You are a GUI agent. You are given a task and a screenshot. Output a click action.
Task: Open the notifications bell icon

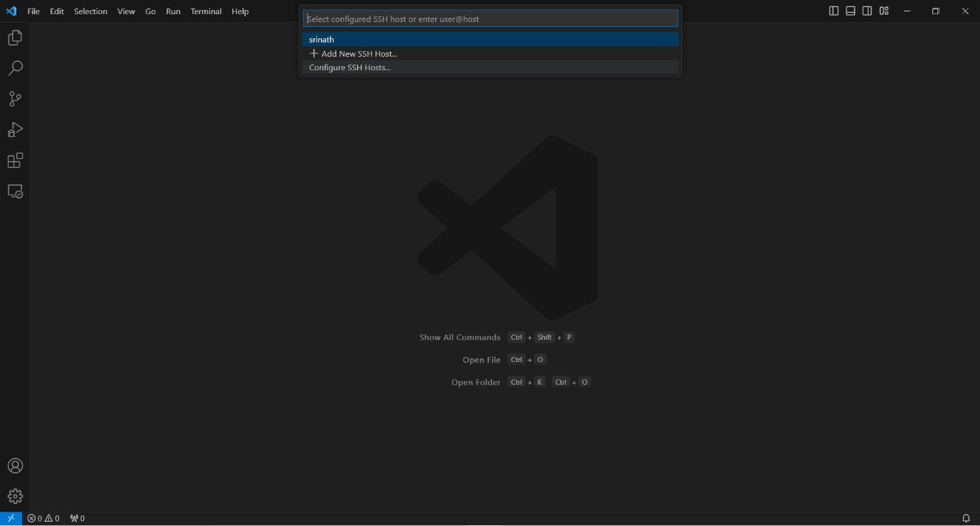click(x=966, y=518)
